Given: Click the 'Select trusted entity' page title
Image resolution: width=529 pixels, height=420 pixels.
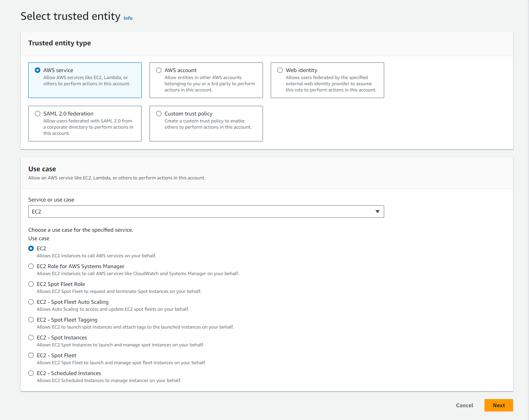Looking at the screenshot, I should pos(70,16).
